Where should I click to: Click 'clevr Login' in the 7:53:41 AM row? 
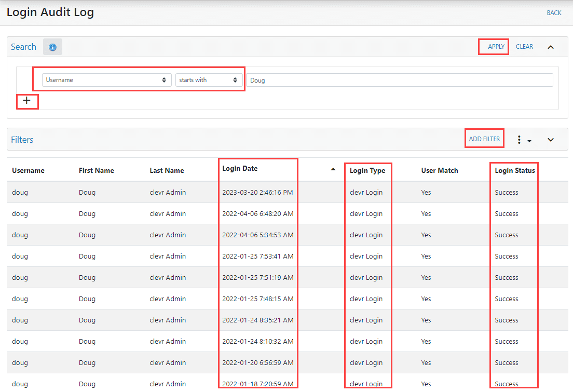point(366,256)
